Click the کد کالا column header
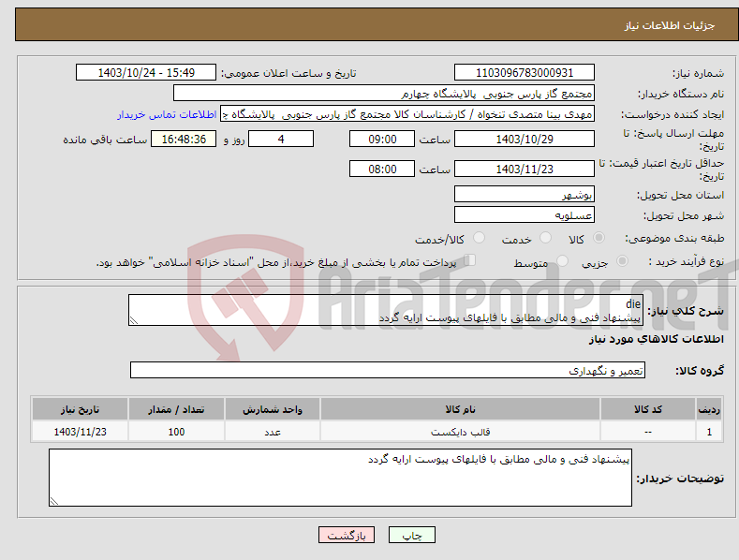 (x=647, y=409)
